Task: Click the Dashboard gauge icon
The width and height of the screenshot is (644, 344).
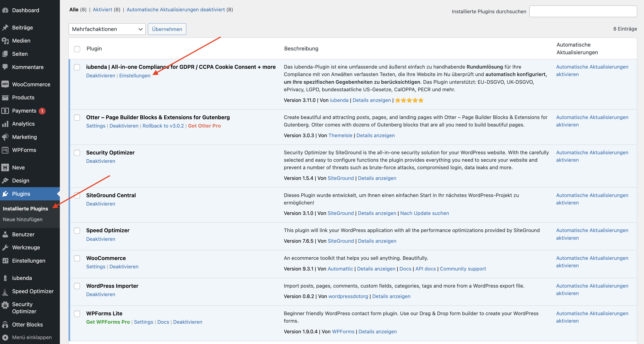Action: point(5,10)
